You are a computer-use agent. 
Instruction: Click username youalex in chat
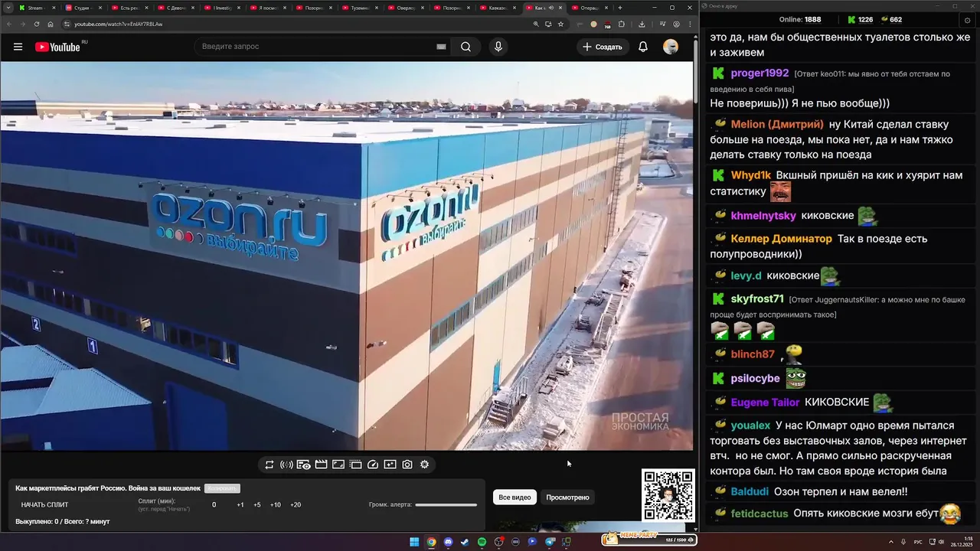tap(750, 425)
